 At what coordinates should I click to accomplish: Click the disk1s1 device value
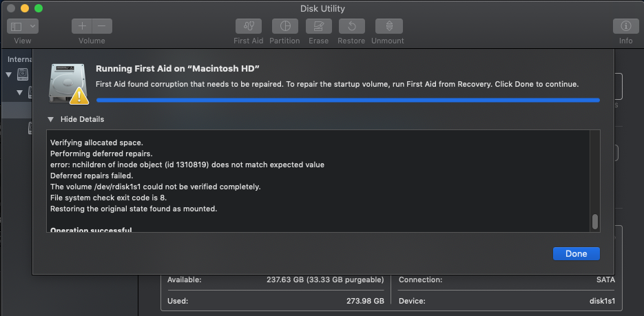602,301
